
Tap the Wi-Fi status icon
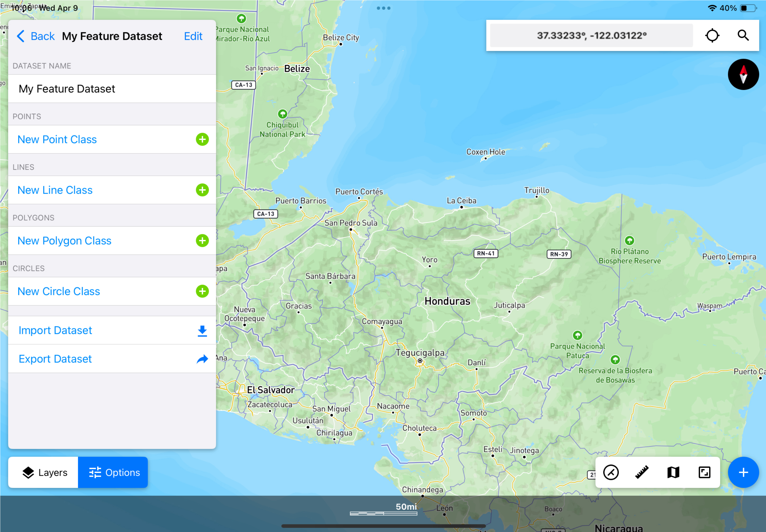(712, 8)
